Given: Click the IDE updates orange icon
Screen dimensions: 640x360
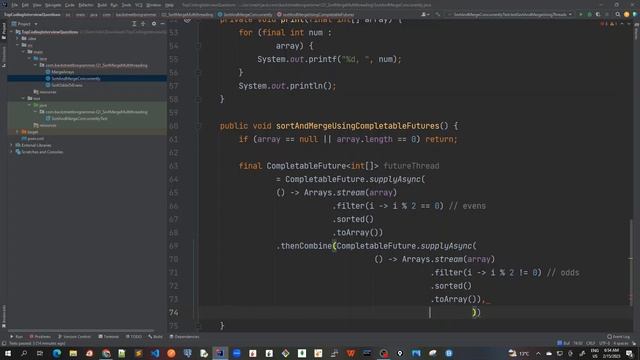Looking at the screenshot, I should (627, 14).
